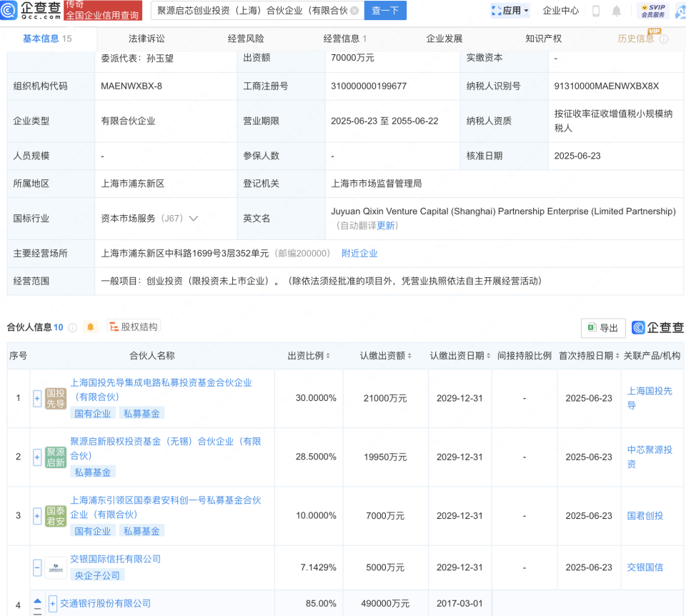Expand row 3 国泰君安科创一号 partner

click(37, 516)
